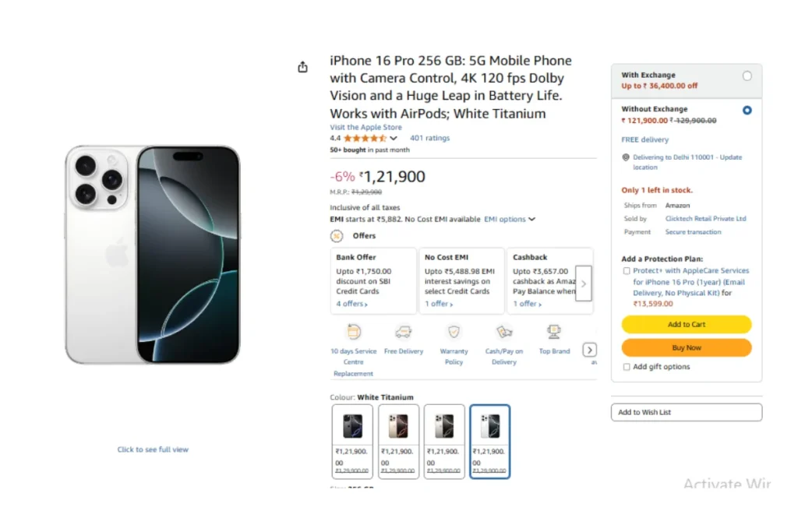Click the Free Delivery truck icon
798x532 pixels.
point(403,331)
